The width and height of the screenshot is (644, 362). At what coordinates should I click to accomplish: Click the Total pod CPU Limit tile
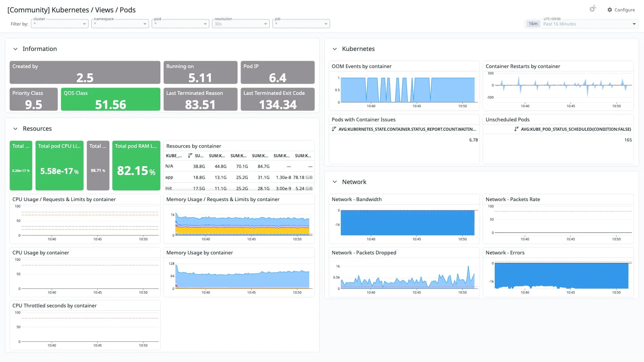(59, 166)
